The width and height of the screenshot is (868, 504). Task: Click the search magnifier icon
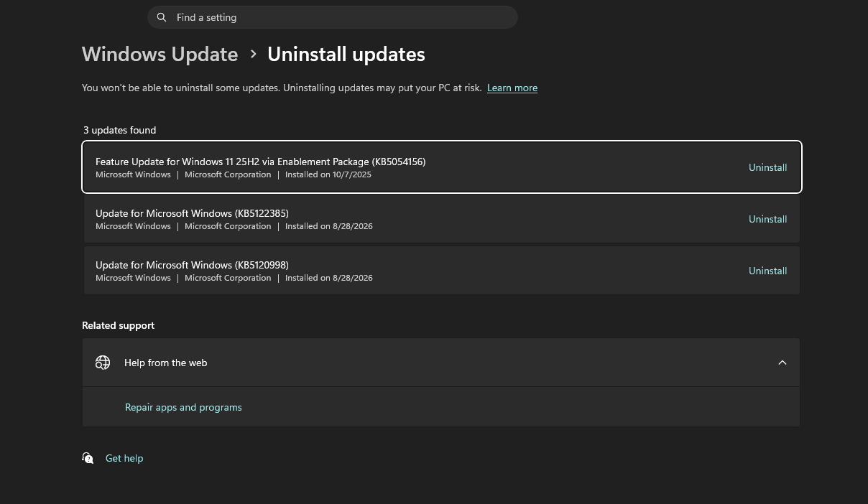pos(162,17)
